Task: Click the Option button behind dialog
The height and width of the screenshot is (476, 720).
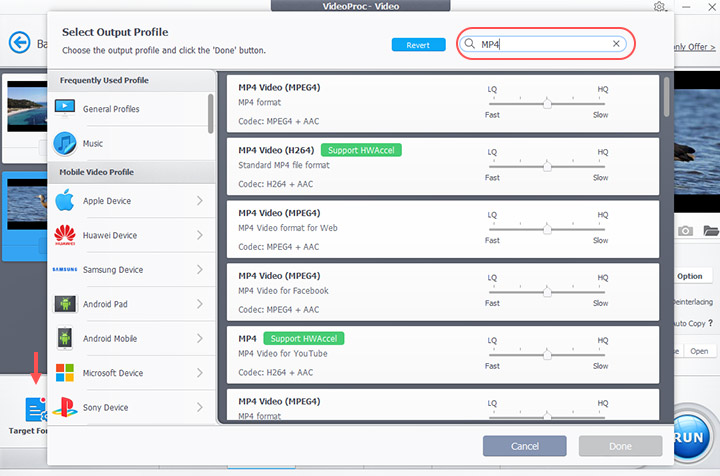Action: click(689, 276)
